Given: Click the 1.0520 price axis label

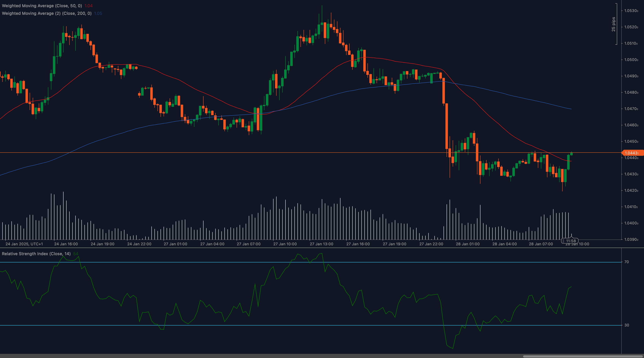Looking at the screenshot, I should (631, 27).
